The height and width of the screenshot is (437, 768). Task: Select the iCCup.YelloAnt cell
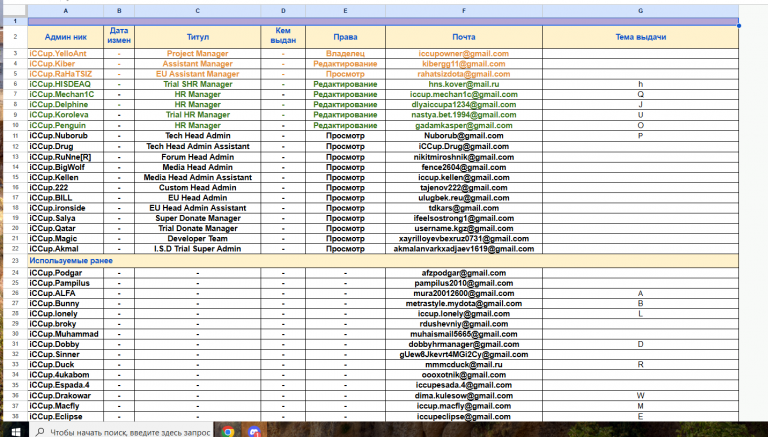point(66,53)
